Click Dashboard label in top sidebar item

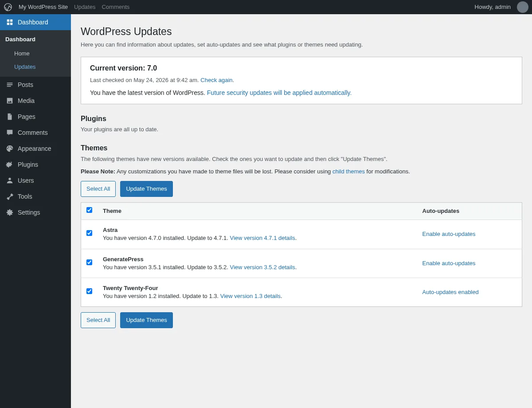(x=33, y=22)
